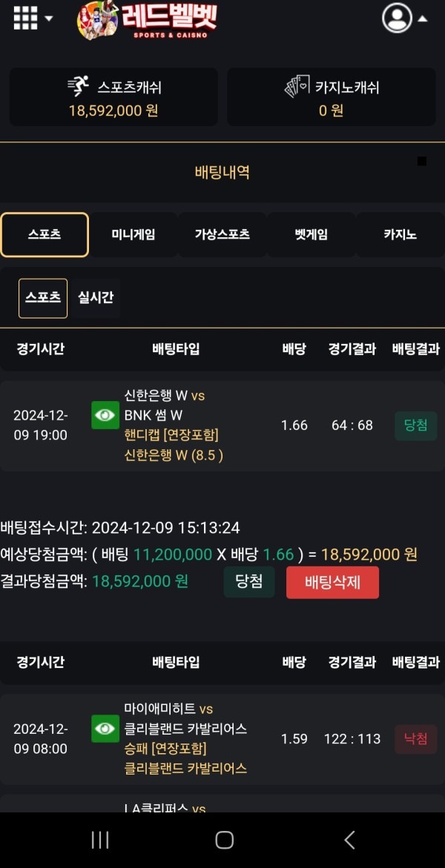This screenshot has height=868, width=445.
Task: Switch to the 미니게임 tab
Action: pos(133,234)
